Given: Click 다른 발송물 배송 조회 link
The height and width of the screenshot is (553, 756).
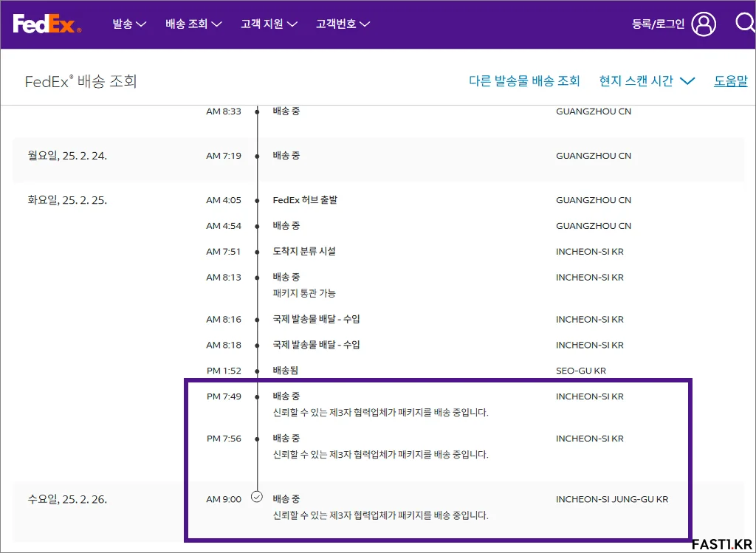Looking at the screenshot, I should click(524, 81).
